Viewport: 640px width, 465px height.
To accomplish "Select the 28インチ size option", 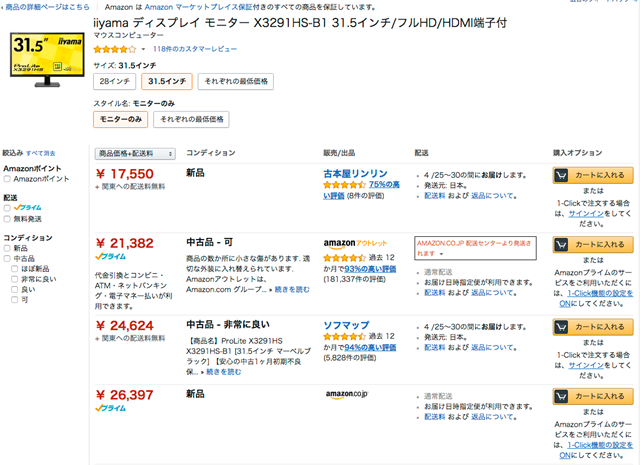I will [114, 81].
